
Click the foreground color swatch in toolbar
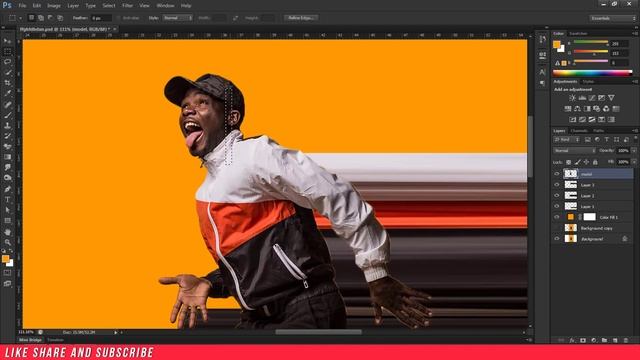coord(5,259)
